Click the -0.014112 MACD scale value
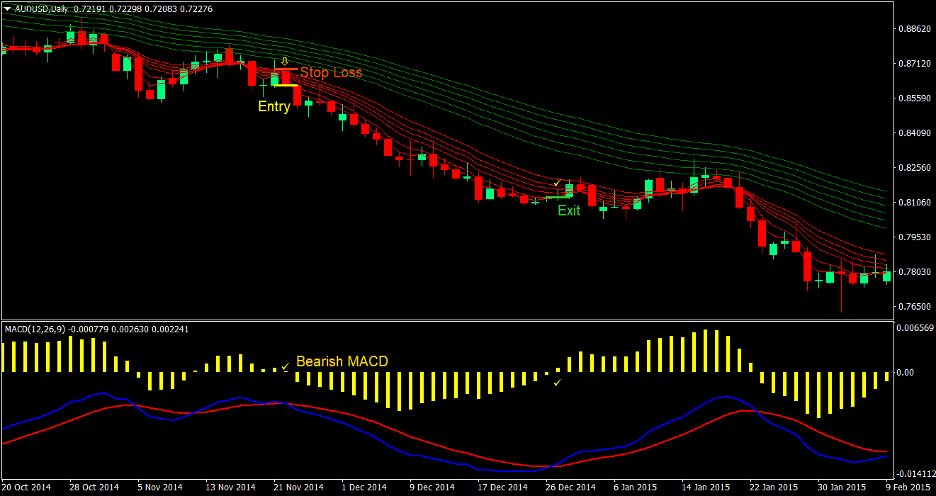Image resolution: width=936 pixels, height=496 pixels. (914, 474)
